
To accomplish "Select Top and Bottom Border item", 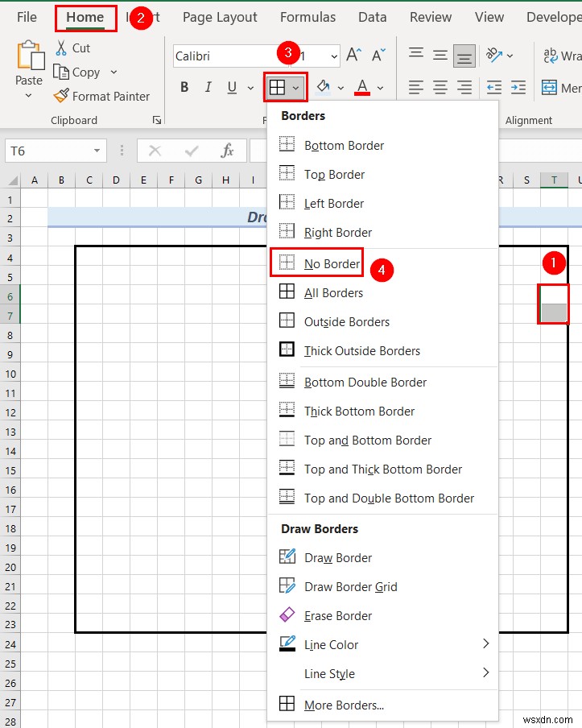I will click(382, 441).
